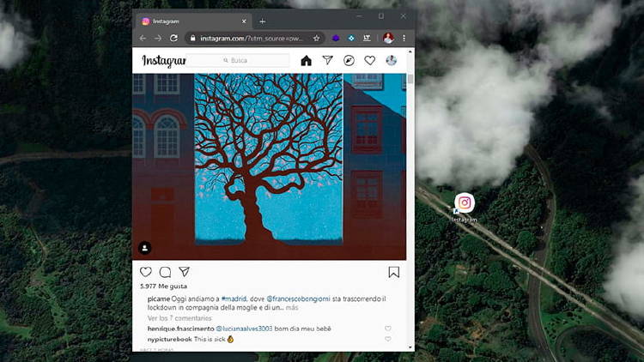
Task: Show tagged people icon on photo
Action: click(145, 248)
